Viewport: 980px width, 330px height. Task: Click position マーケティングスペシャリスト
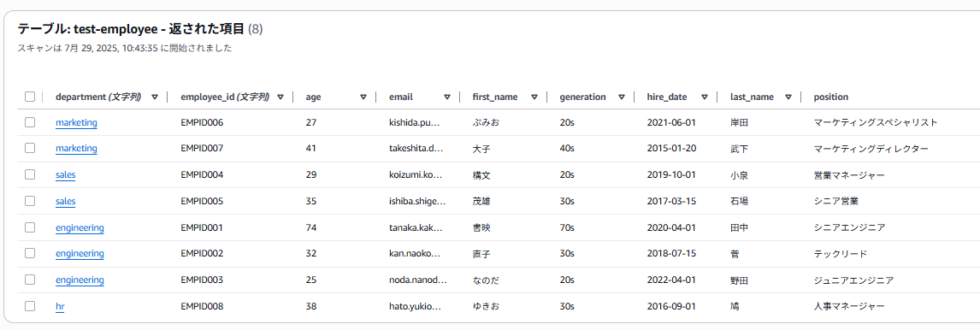click(876, 122)
